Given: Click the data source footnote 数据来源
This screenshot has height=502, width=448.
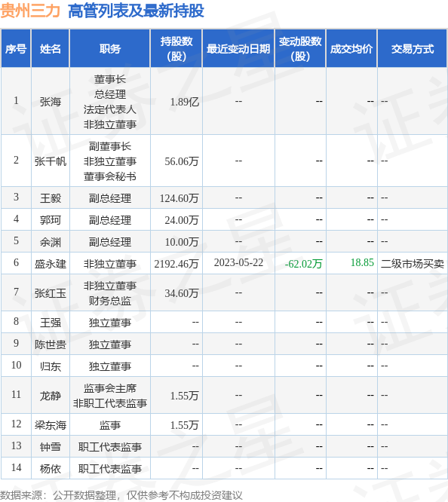Looking at the screenshot, I should (x=121, y=495).
